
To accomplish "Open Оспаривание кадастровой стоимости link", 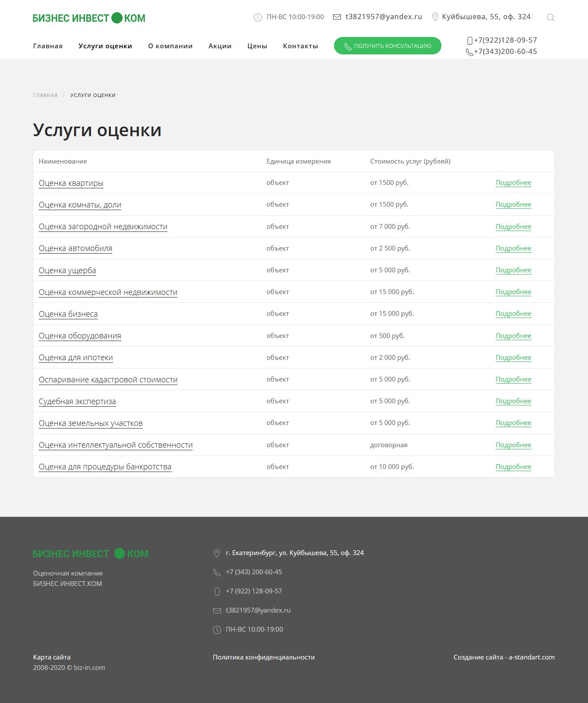I will (108, 380).
